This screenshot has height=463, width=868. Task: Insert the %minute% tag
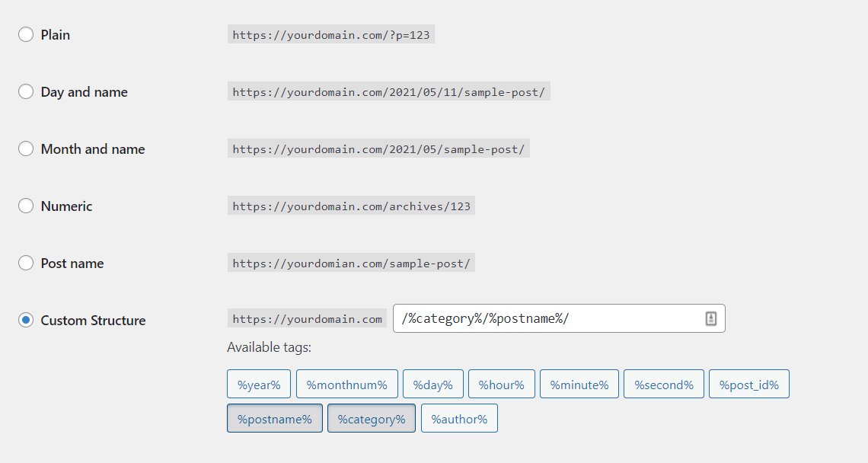579,384
